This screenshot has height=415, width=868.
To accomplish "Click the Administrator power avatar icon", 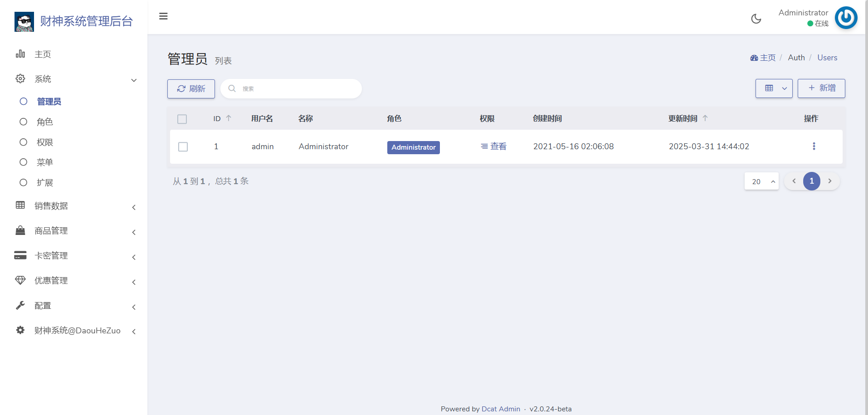I will click(846, 18).
